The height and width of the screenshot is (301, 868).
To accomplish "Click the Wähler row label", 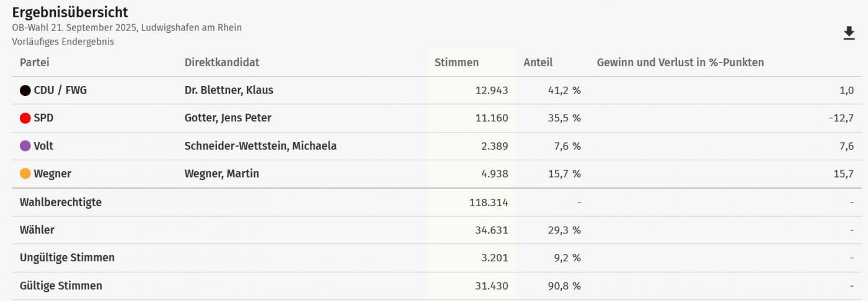I will click(37, 230).
